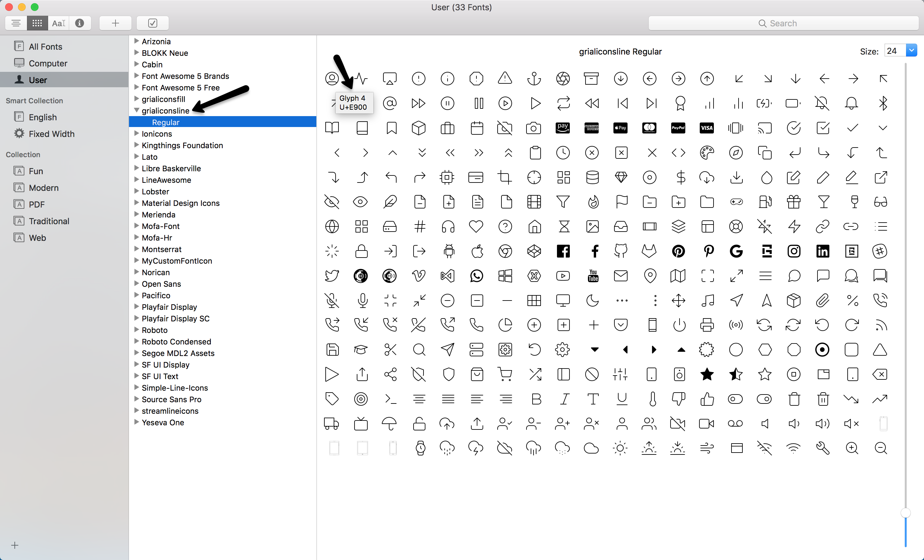The height and width of the screenshot is (560, 924).
Task: Click the printer glyph
Action: coord(707,325)
